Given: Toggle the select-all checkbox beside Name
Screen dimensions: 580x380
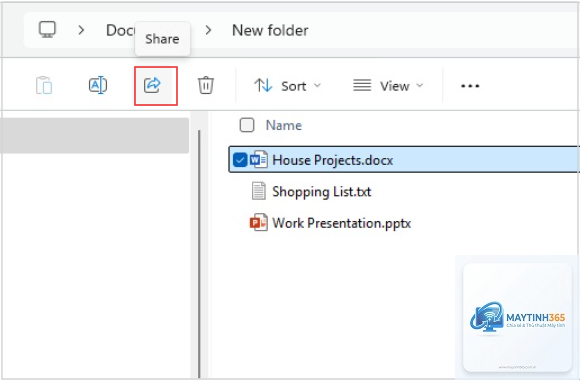Looking at the screenshot, I should coord(247,125).
